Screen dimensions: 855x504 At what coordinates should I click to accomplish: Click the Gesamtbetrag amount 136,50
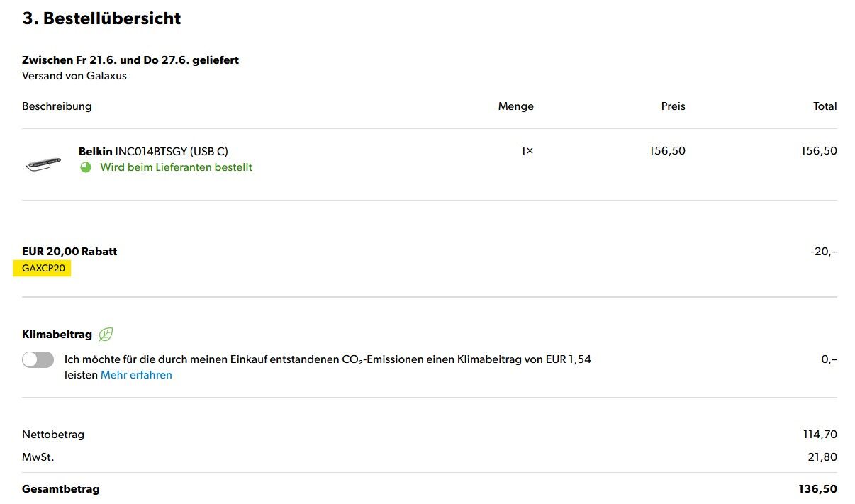817,489
